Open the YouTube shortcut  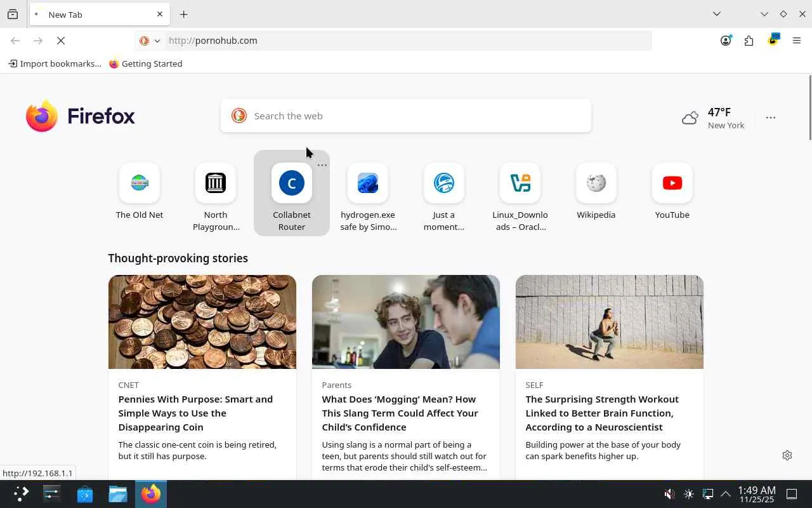pyautogui.click(x=672, y=192)
